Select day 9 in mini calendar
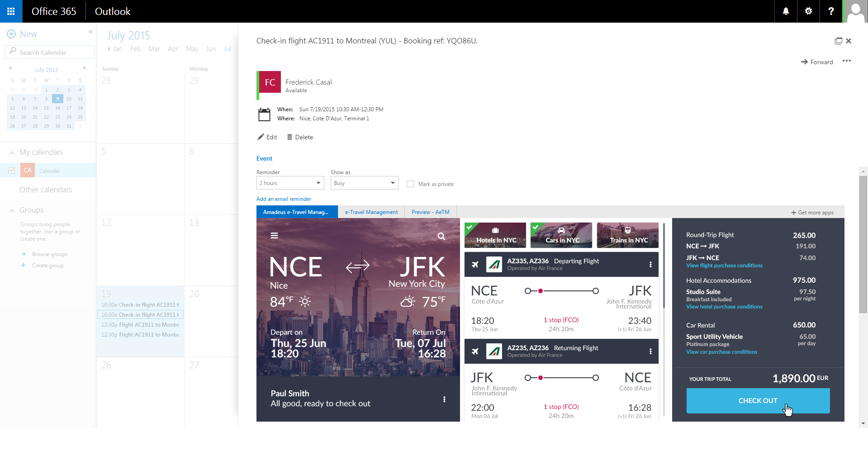The image size is (868, 475). pos(57,99)
